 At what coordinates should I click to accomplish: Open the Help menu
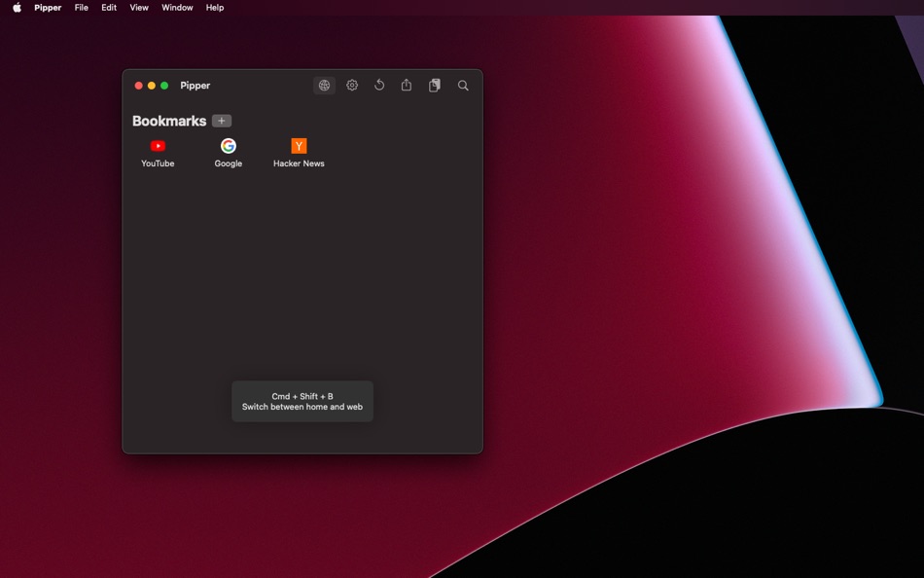tap(214, 7)
